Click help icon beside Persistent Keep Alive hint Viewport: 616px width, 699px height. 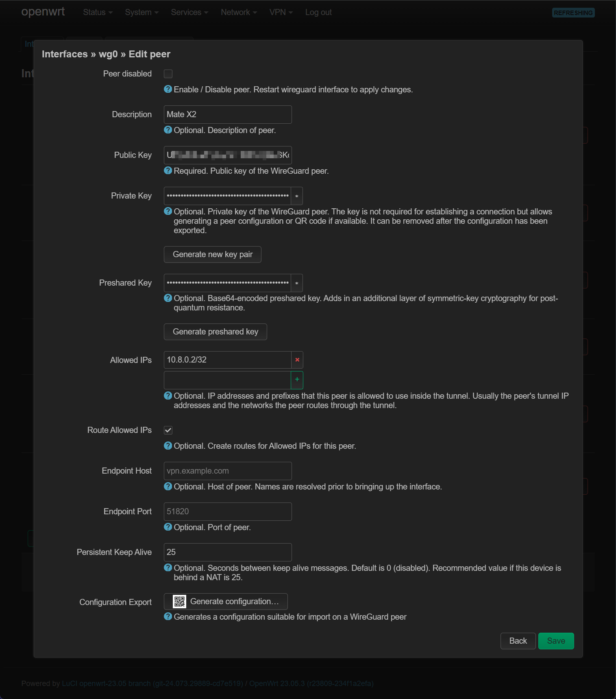[x=168, y=568]
